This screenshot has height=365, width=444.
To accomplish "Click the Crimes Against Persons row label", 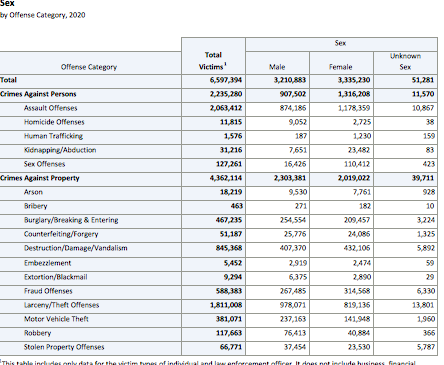I will (38, 94).
